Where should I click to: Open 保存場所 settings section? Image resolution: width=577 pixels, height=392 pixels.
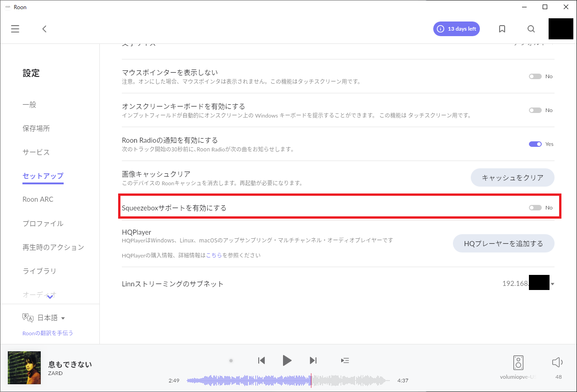[36, 129]
